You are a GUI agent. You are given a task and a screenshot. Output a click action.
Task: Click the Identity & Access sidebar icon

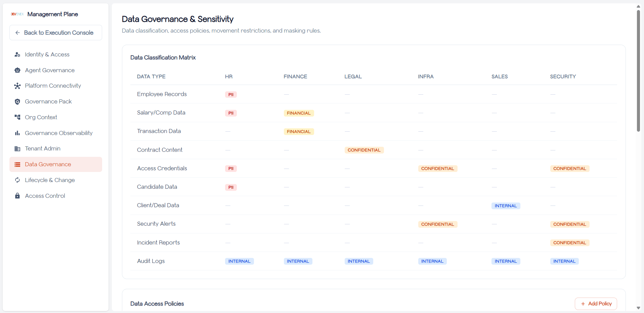pos(17,54)
